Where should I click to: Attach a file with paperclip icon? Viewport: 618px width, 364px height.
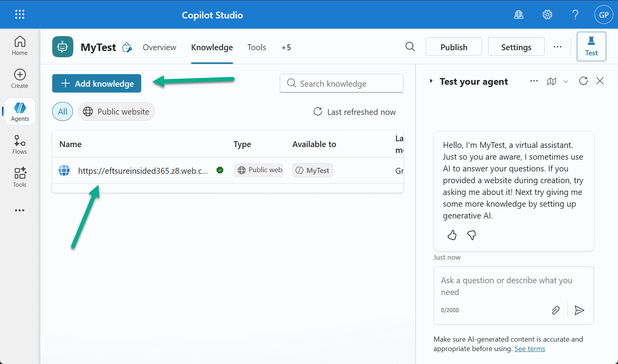556,310
